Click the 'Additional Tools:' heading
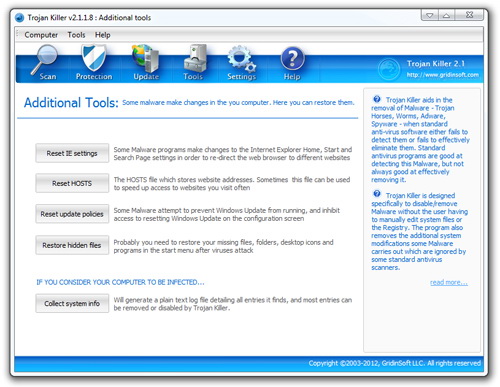500x387 pixels. tap(71, 102)
